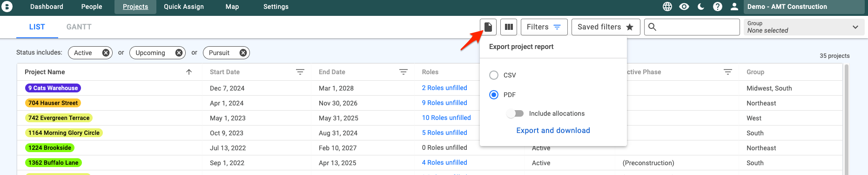This screenshot has width=868, height=175.
Task: Open the help question mark icon
Action: pyautogui.click(x=718, y=7)
